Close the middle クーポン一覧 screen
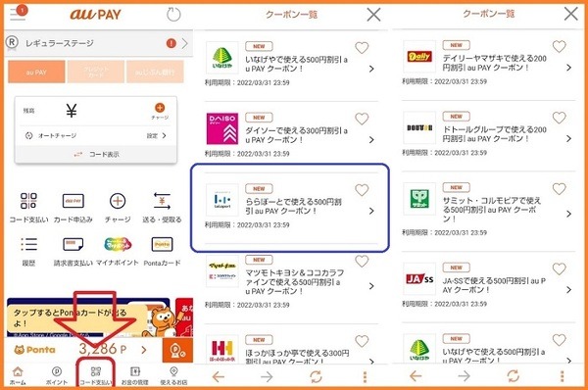The height and width of the screenshot is (390, 588). tap(373, 15)
